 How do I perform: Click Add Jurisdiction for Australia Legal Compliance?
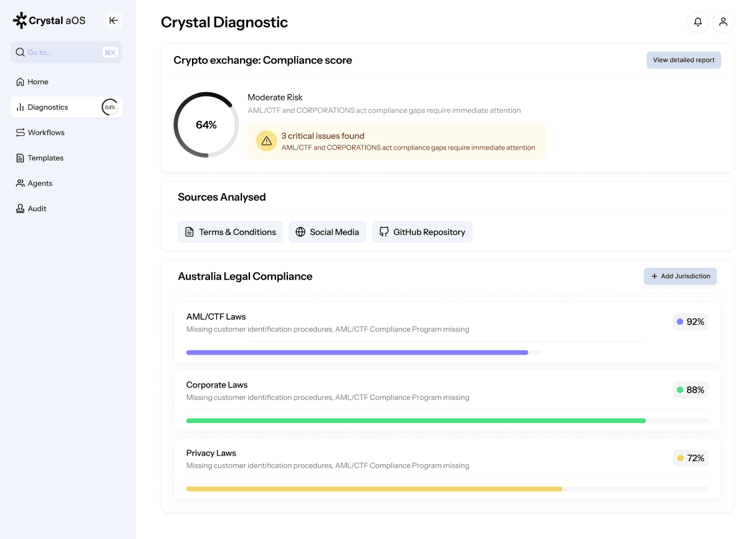coord(680,276)
